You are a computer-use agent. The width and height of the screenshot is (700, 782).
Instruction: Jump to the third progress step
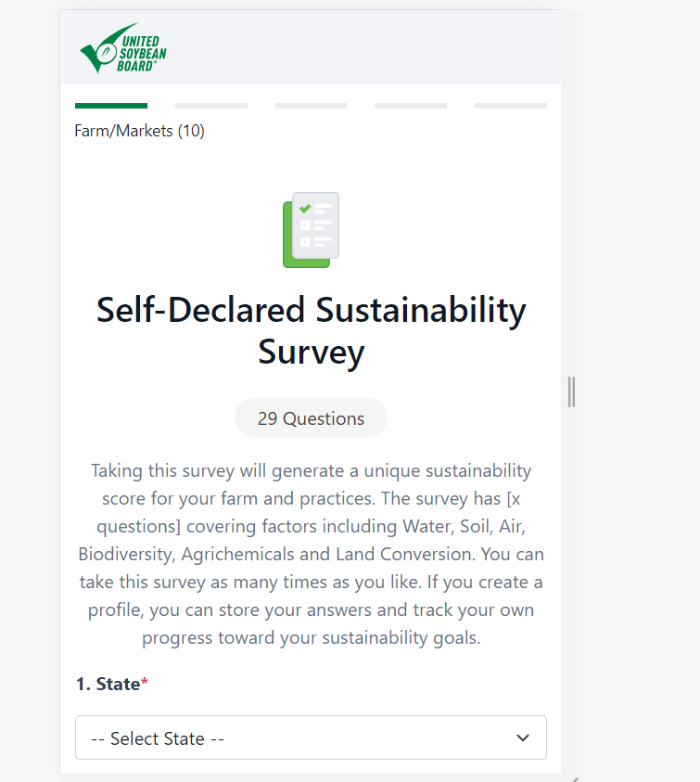[311, 106]
